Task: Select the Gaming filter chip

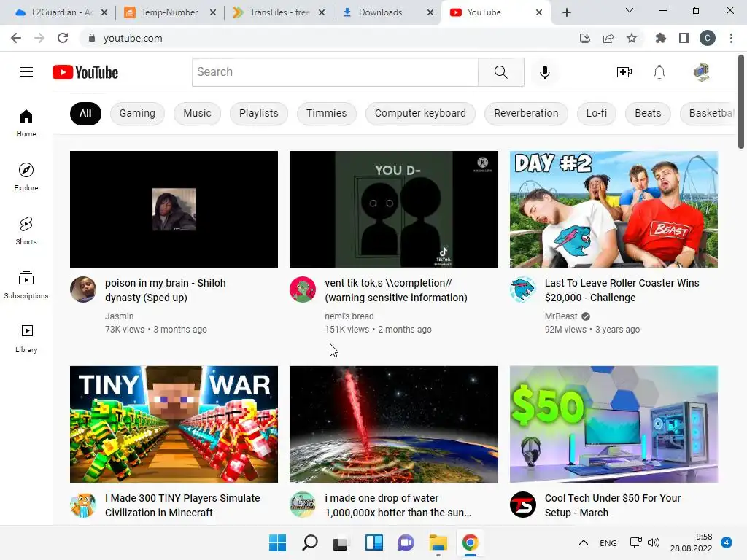Action: (x=137, y=113)
